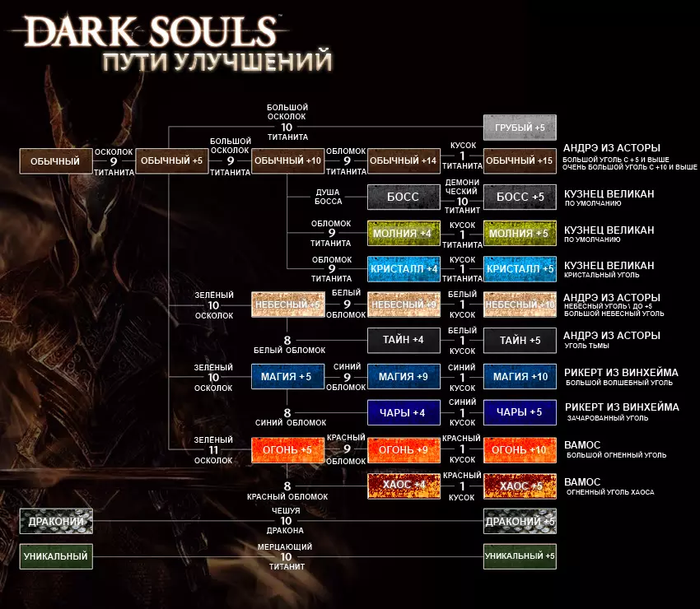700x609 pixels.
Task: Select the blue КРИСТАЛЛ +4 box
Action: (x=404, y=269)
